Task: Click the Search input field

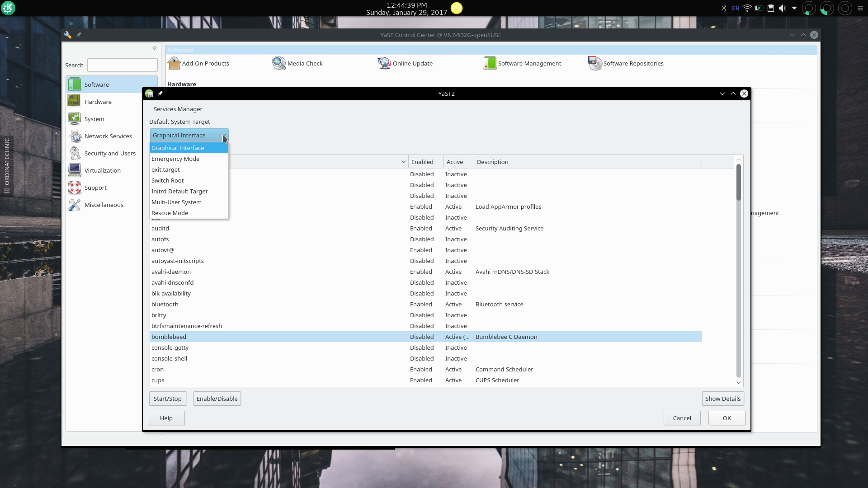Action: (123, 65)
